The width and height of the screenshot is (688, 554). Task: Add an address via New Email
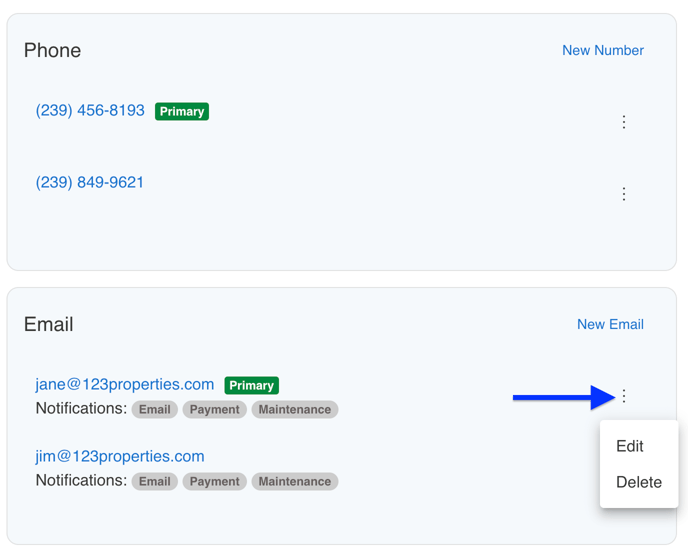(x=610, y=324)
